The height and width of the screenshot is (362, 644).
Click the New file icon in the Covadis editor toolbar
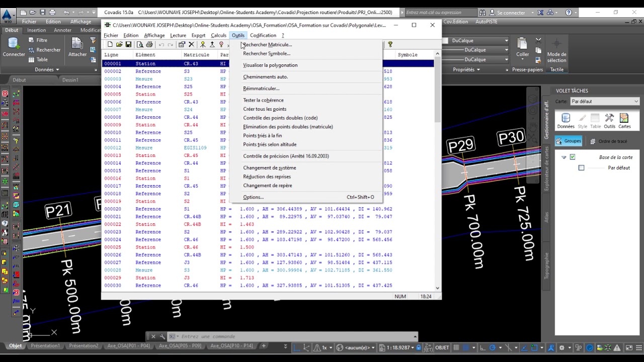coord(110,45)
